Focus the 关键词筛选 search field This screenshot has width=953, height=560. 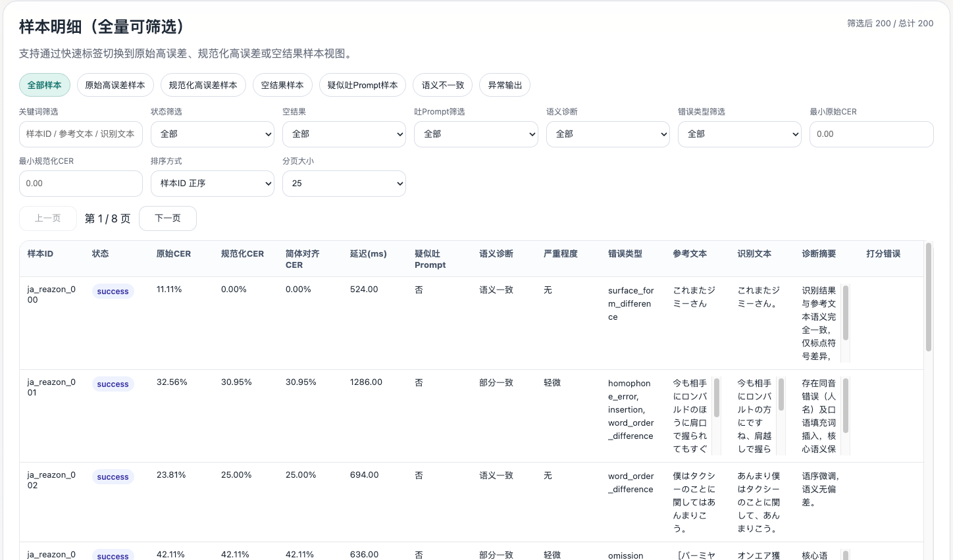click(81, 134)
